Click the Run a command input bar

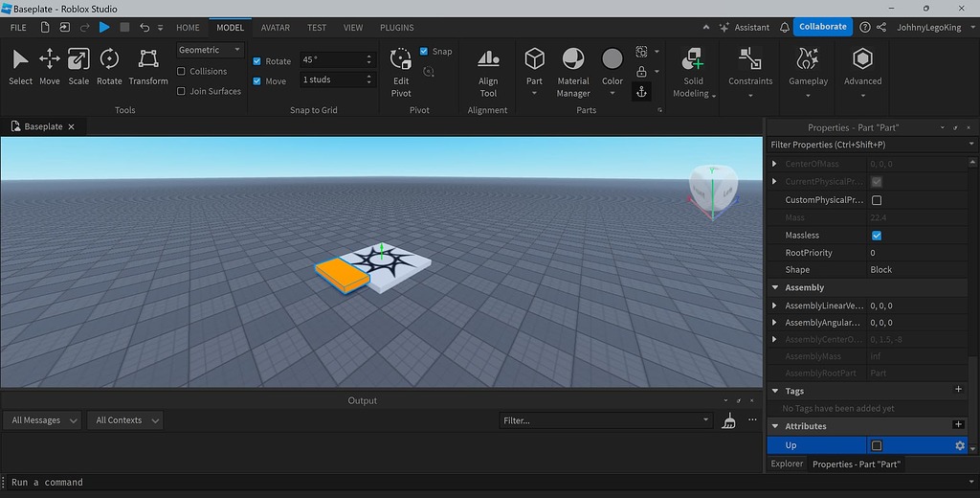383,483
